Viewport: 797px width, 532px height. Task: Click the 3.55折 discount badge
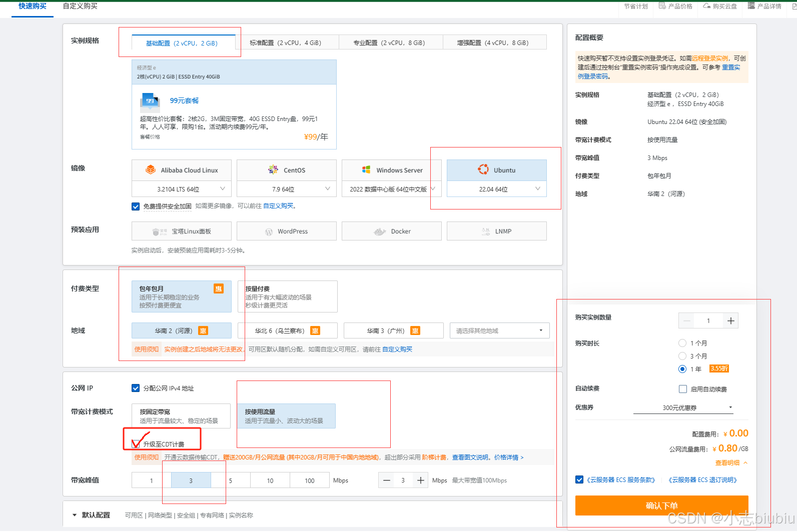coord(719,368)
